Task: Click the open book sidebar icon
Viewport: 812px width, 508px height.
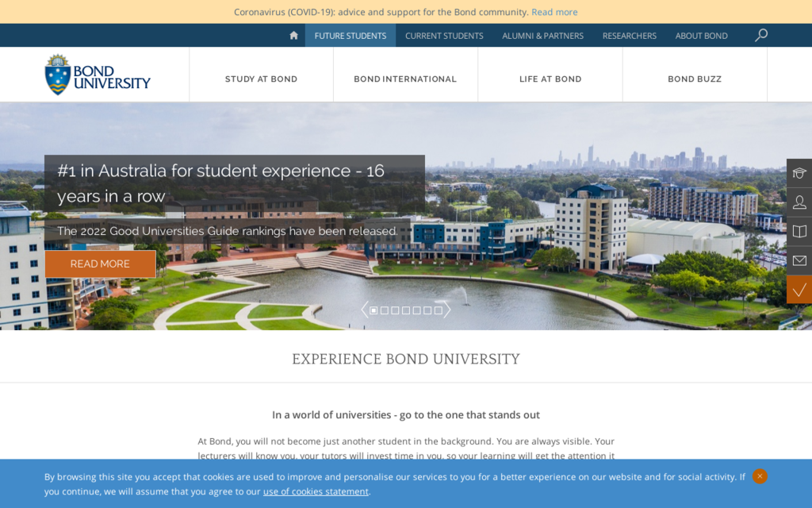Action: [x=799, y=232]
